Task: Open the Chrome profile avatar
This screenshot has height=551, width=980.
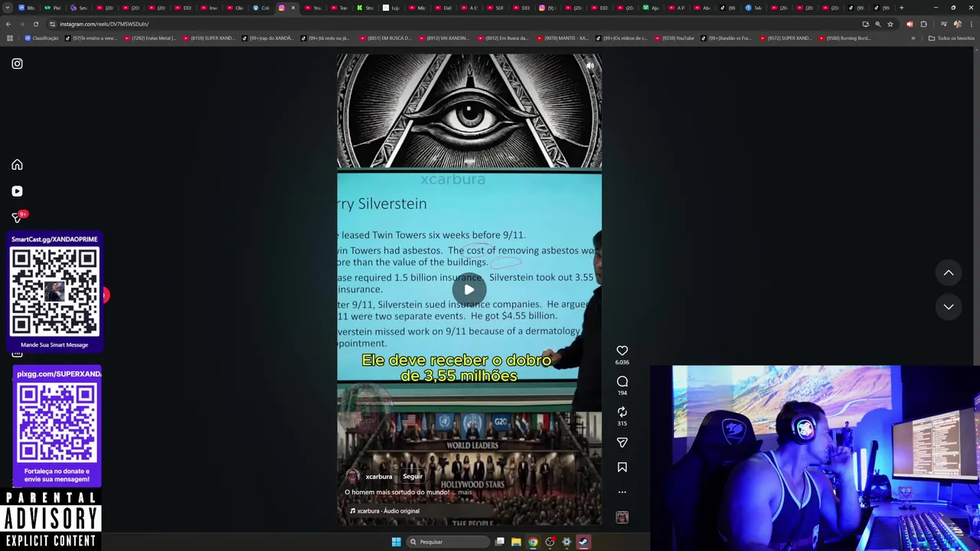Action: point(957,24)
